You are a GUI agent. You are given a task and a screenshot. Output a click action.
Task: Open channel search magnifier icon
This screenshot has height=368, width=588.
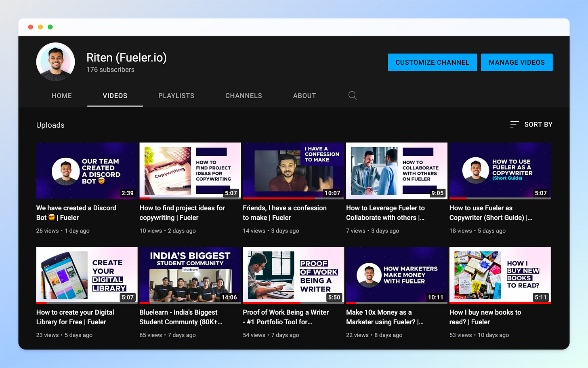(353, 95)
